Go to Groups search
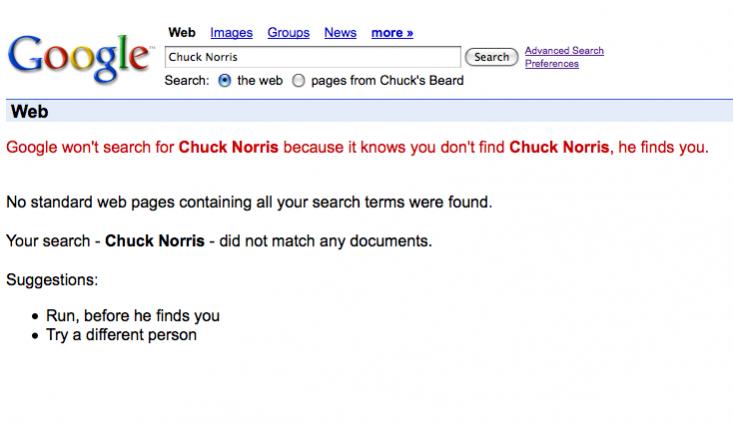The width and height of the screenshot is (733, 423). pos(288,33)
